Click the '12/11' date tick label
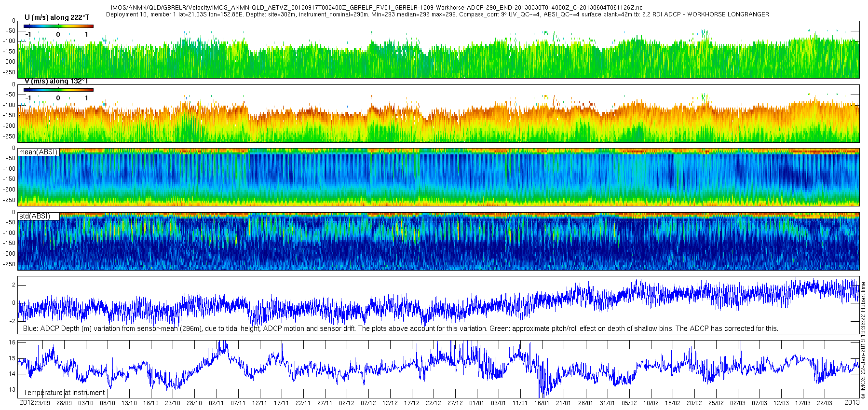This screenshot has width=868, height=410. (259, 403)
